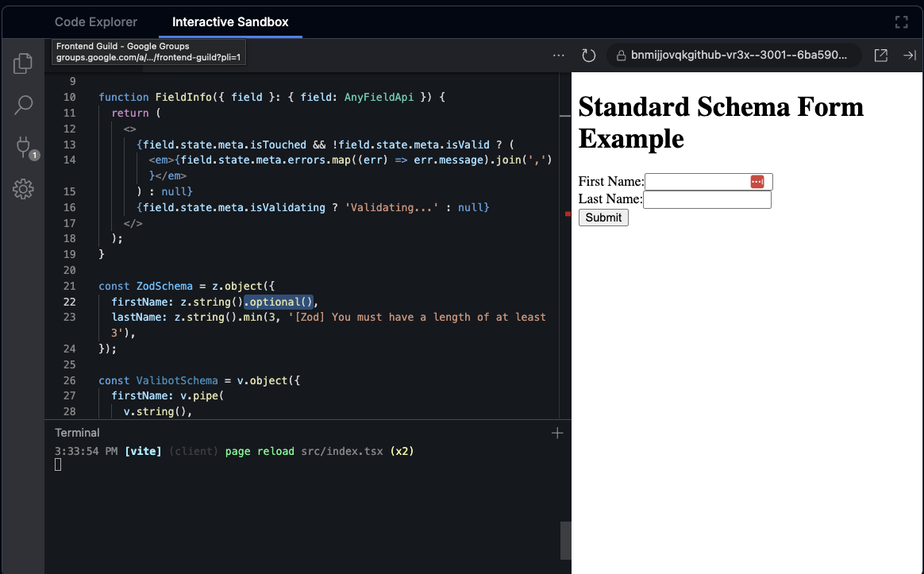
Task: Click the red password manager icon in First Name
Action: (x=757, y=182)
